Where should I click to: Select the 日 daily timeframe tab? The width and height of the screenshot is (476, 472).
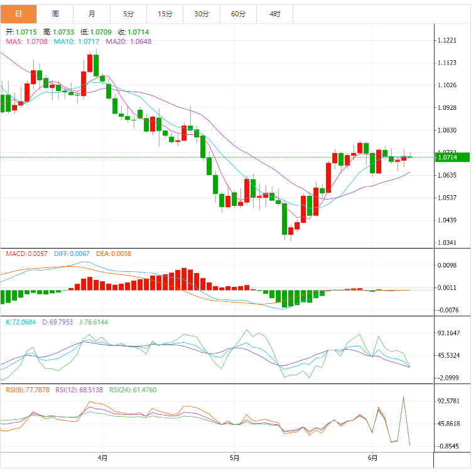18,14
